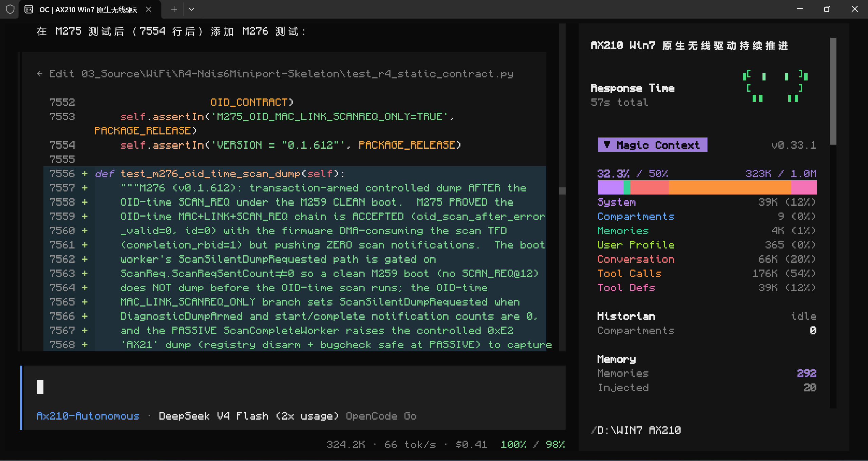Click line 7568 'AX21' dump text

click(336, 345)
